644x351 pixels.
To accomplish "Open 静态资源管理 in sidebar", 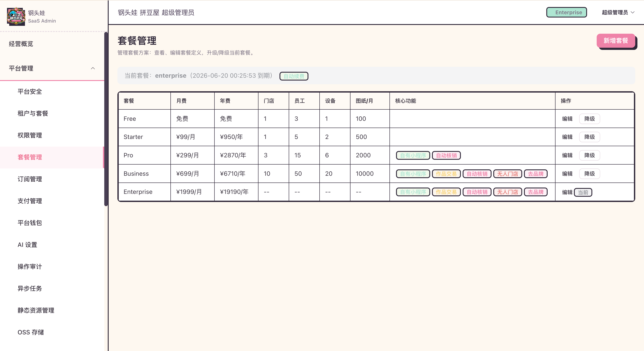I will click(52, 310).
